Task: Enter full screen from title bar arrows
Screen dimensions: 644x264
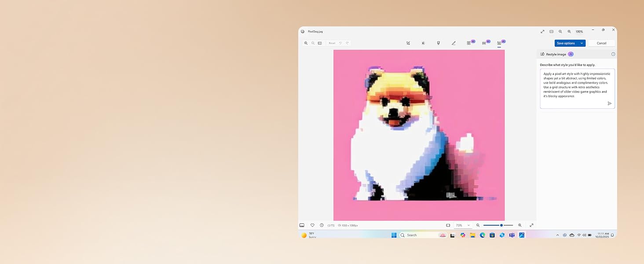Action: (x=542, y=31)
